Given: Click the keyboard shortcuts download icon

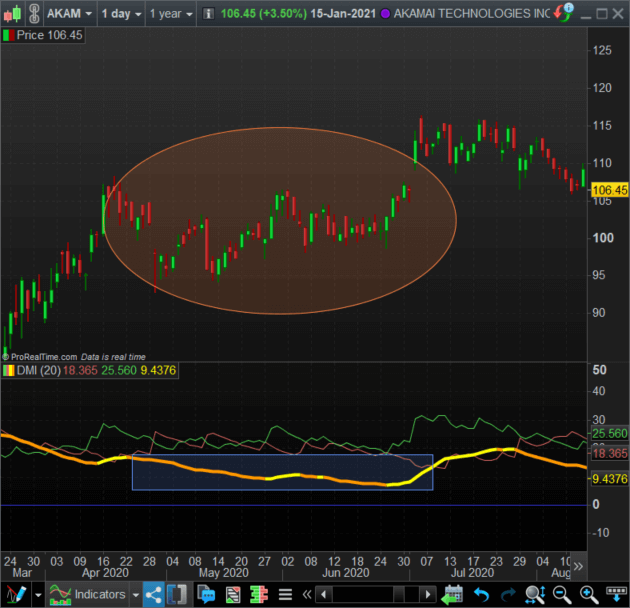Looking at the screenshot, I should pos(616,594).
